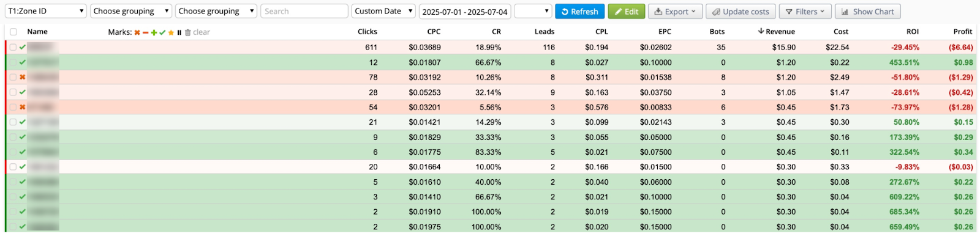Click the Show Chart button

click(867, 11)
